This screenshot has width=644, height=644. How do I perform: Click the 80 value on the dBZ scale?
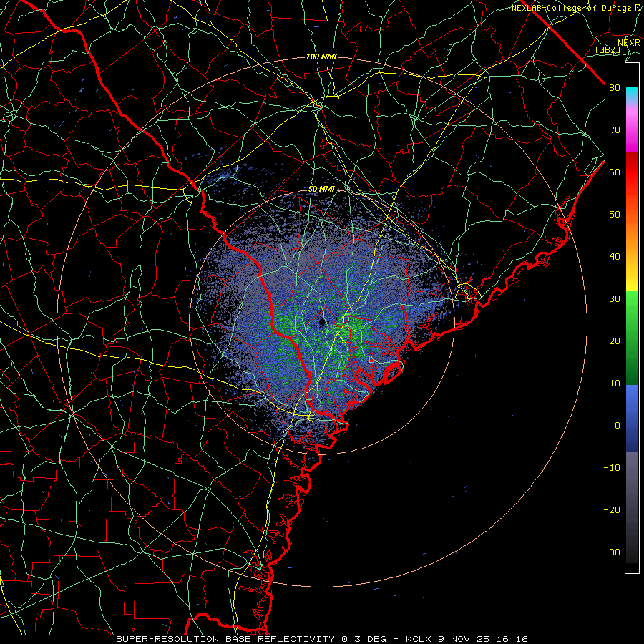click(615, 87)
